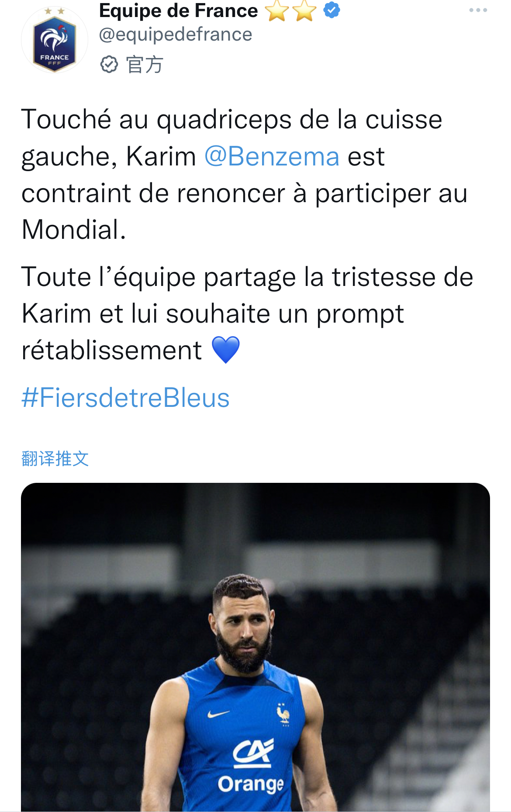Click the gold star emojis beside name
Viewport: 511px width, 812px height.
(x=290, y=10)
